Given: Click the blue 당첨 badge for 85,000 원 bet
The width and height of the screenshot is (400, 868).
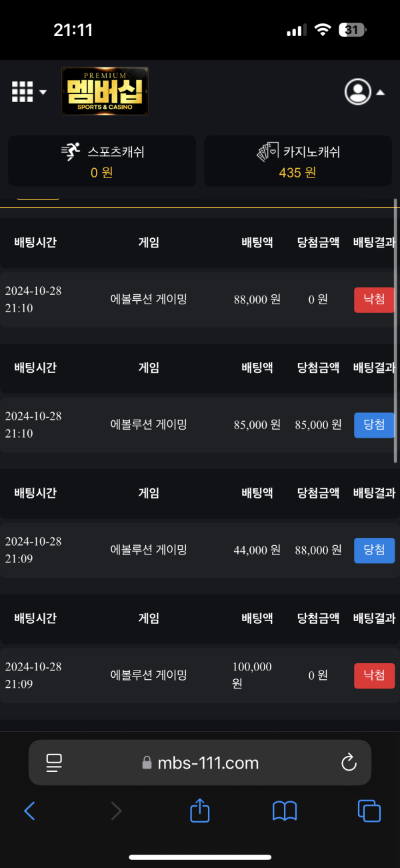Looking at the screenshot, I should [x=374, y=424].
